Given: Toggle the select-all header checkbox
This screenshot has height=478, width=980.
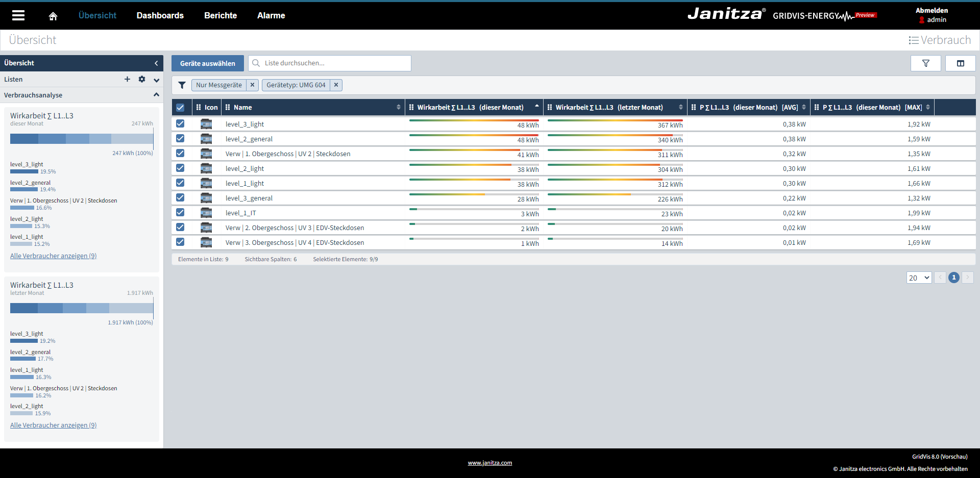Looking at the screenshot, I should coord(180,108).
